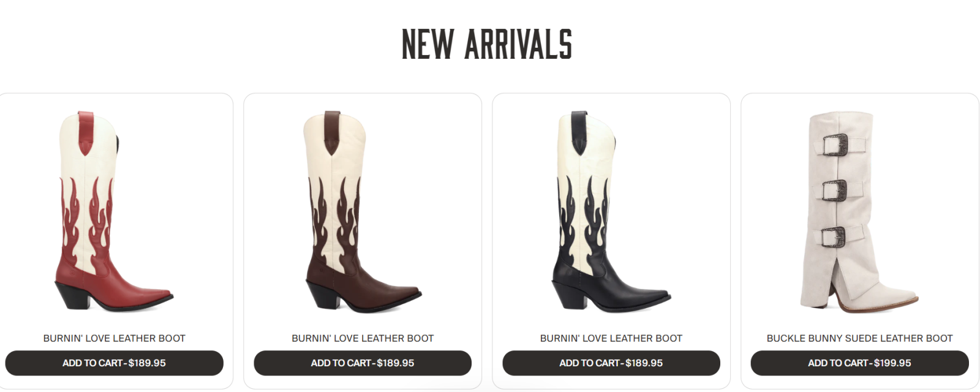The height and width of the screenshot is (392, 980).
Task: Open the brown Burnin' Love boot image
Action: 363,210
